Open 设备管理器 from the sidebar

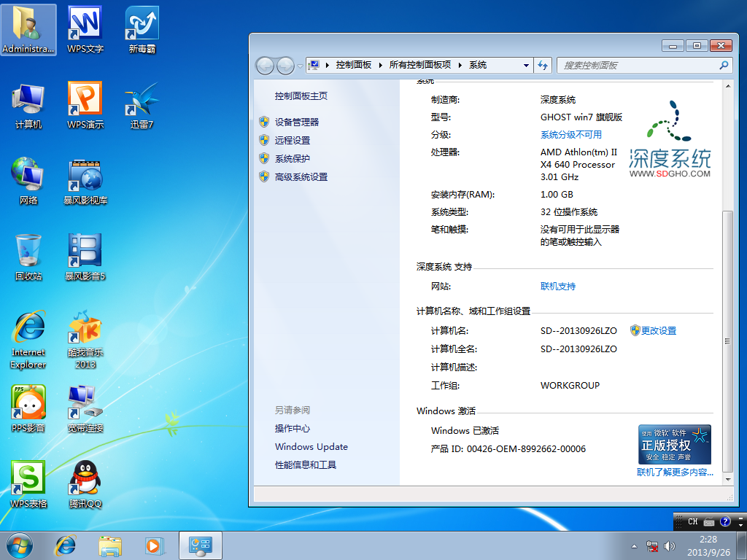point(297,122)
